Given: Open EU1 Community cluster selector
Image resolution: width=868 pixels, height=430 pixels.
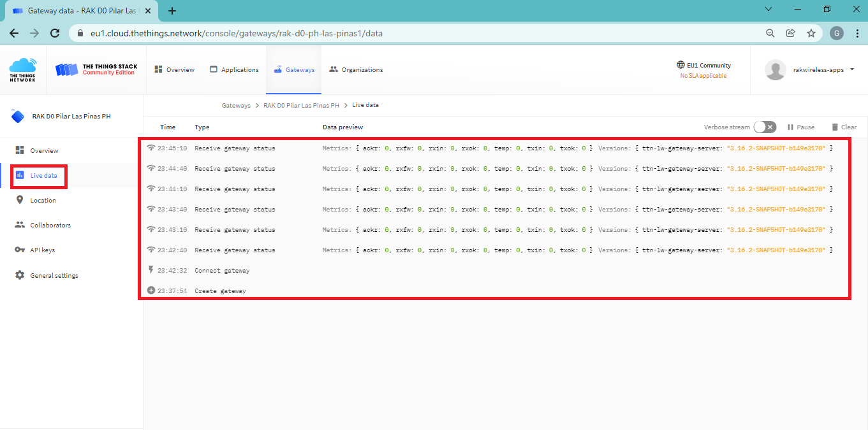Looking at the screenshot, I should (703, 69).
